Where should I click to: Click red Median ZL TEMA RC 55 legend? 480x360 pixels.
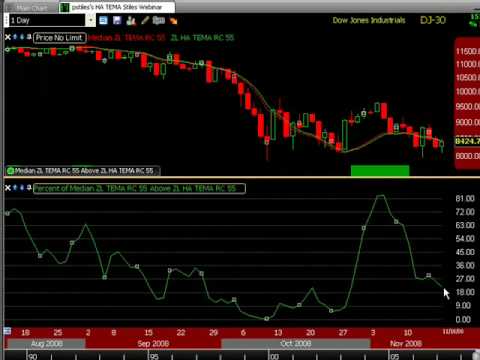click(127, 38)
